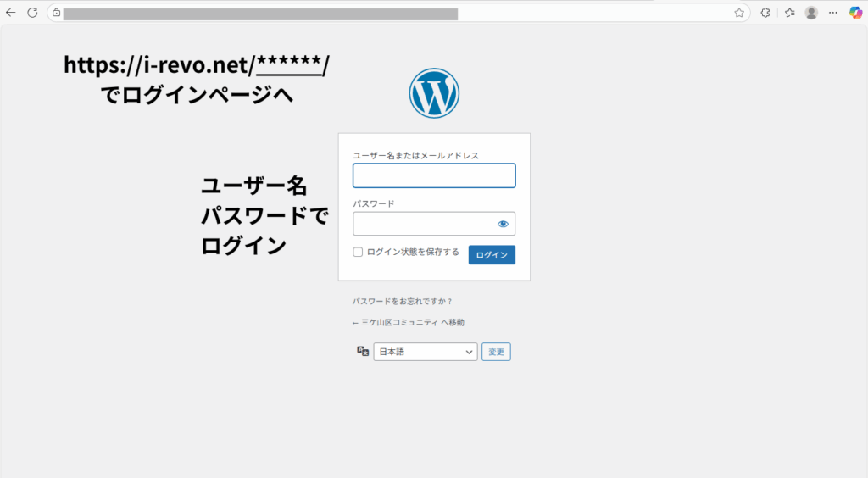Open the favorites list icon

pos(789,13)
